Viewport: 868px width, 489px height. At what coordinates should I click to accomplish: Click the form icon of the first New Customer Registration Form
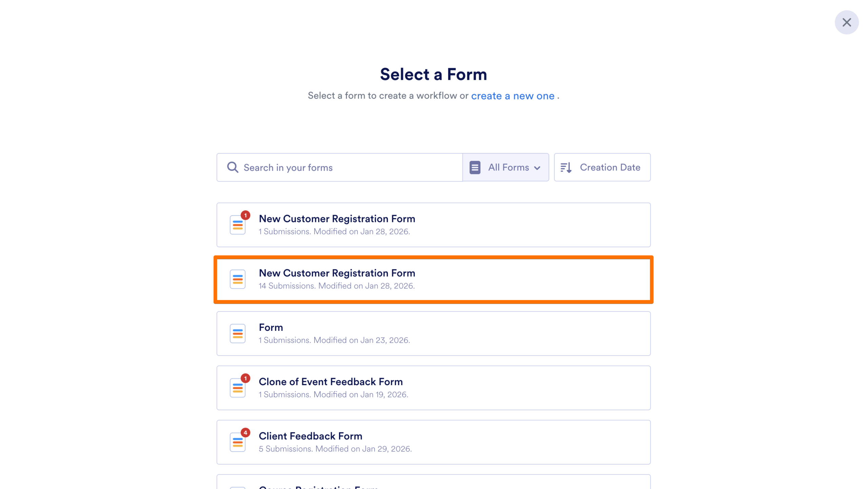point(237,225)
